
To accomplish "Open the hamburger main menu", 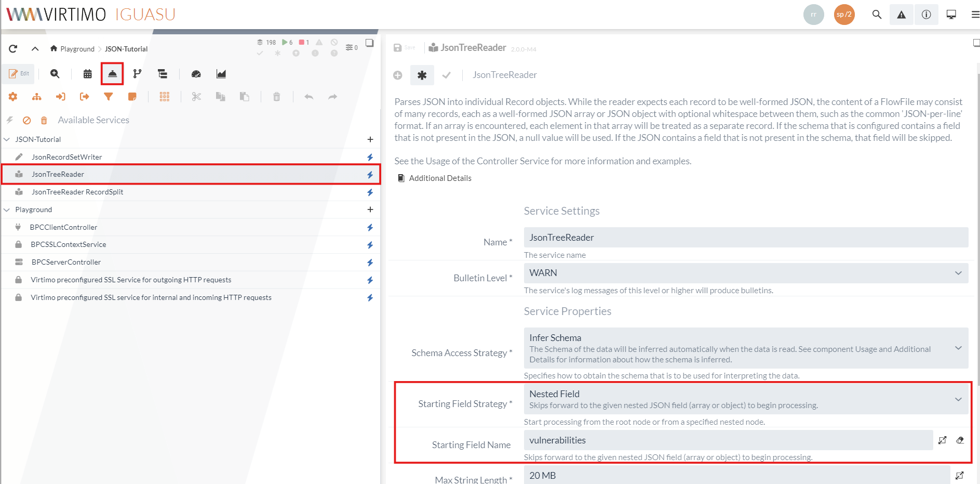I will click(x=975, y=15).
